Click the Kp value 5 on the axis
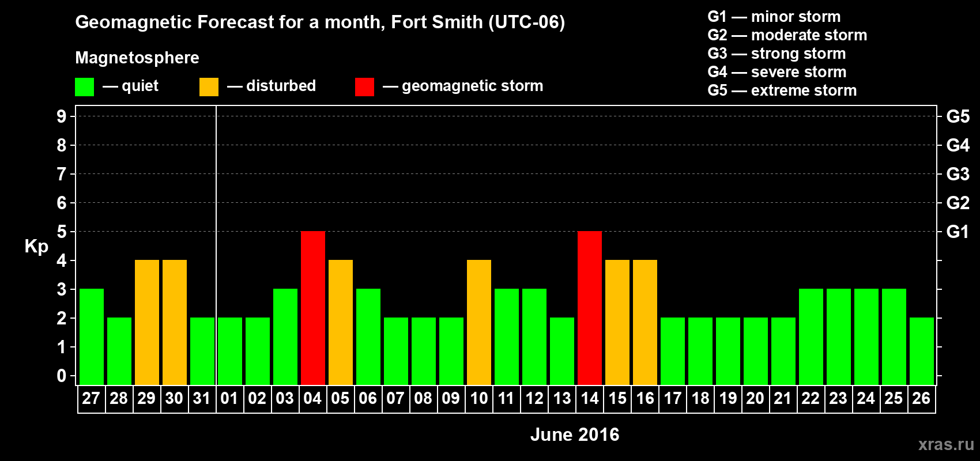The image size is (980, 461). [x=62, y=232]
